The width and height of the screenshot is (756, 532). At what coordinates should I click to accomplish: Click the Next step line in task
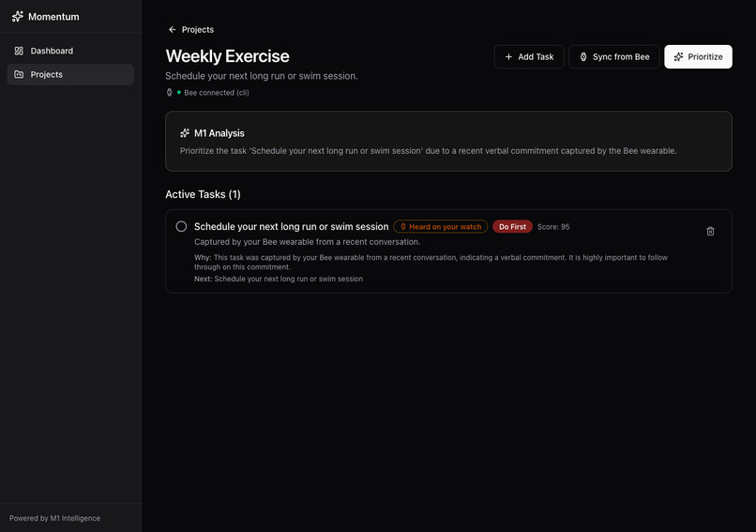point(279,279)
